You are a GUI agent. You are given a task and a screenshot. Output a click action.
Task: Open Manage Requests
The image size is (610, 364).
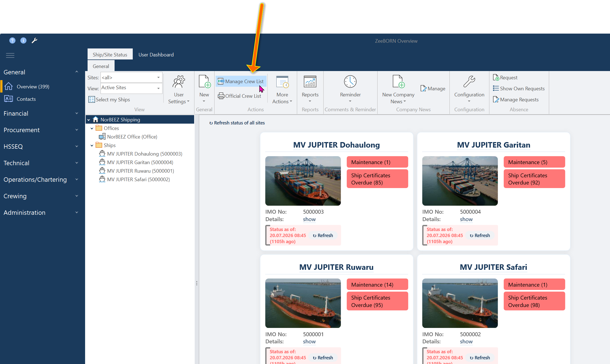[516, 100]
